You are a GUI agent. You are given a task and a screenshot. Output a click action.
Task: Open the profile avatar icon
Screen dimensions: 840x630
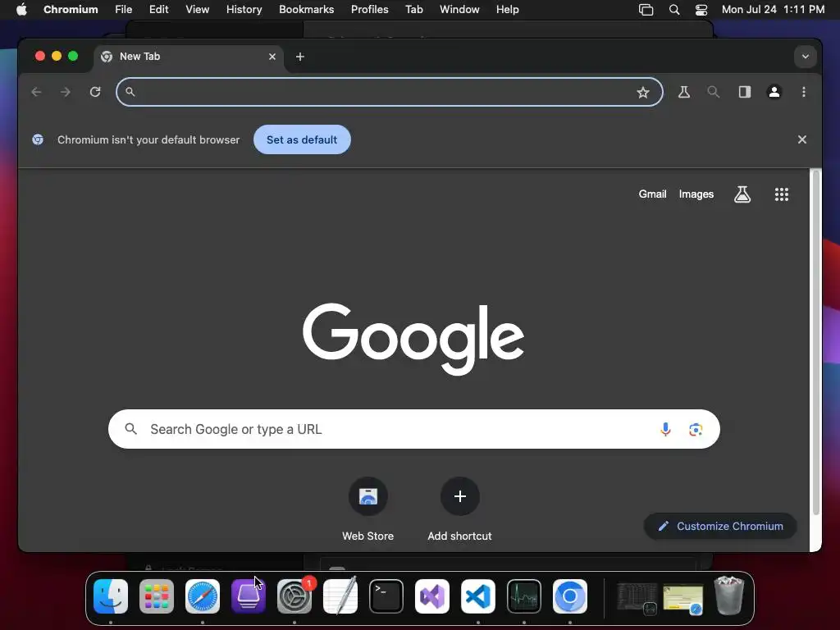pos(774,92)
